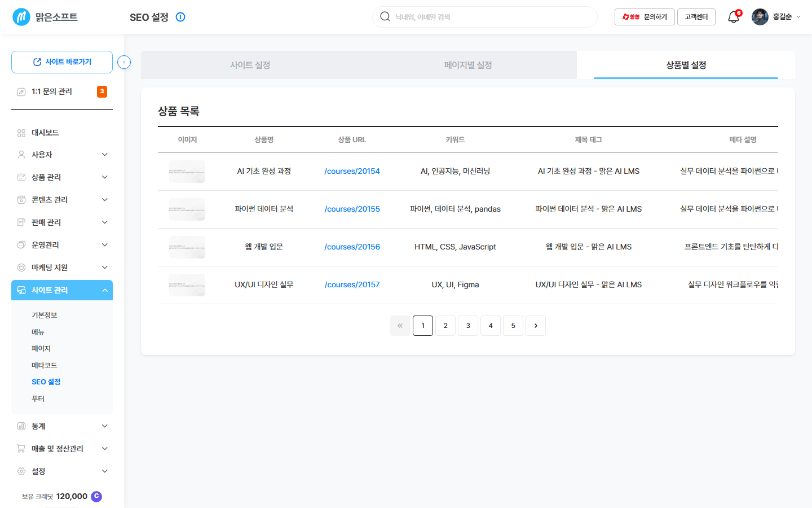Screen dimensions: 812x508
Task: Expand the 통계 chevron
Action: (105, 426)
